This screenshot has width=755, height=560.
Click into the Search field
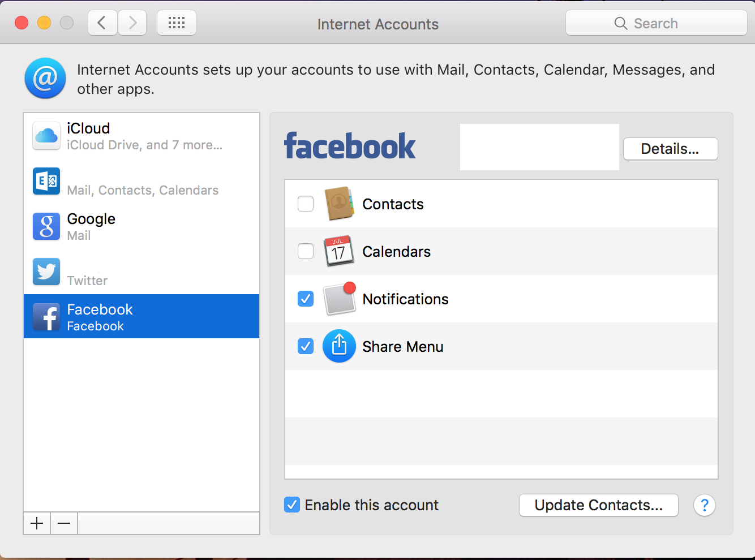pos(656,23)
